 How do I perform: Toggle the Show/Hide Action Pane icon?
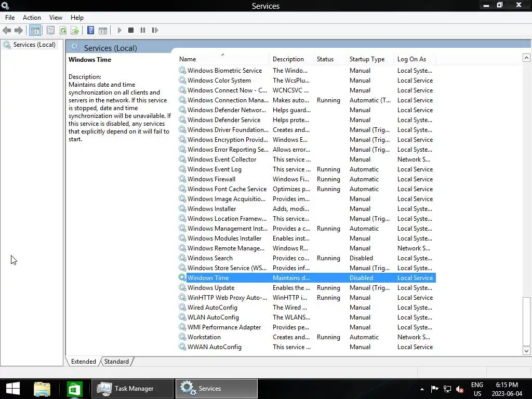103,31
